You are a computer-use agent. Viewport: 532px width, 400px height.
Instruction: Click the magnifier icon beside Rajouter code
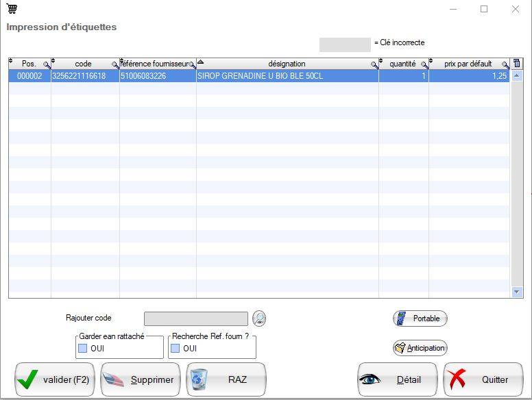coord(258,318)
